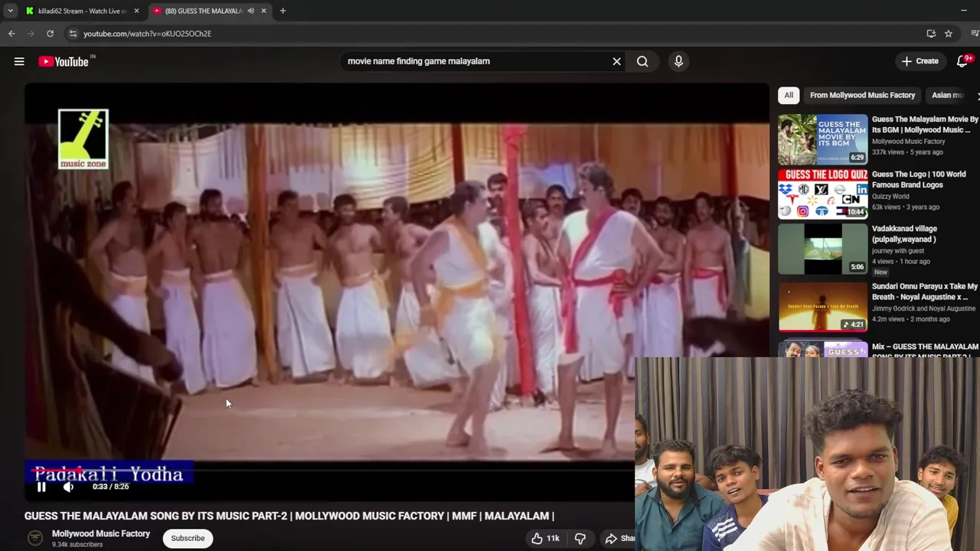The width and height of the screenshot is (980, 551).
Task: Open Guess The Malayalam Movie By Its BGM thumbnail
Action: tap(823, 139)
